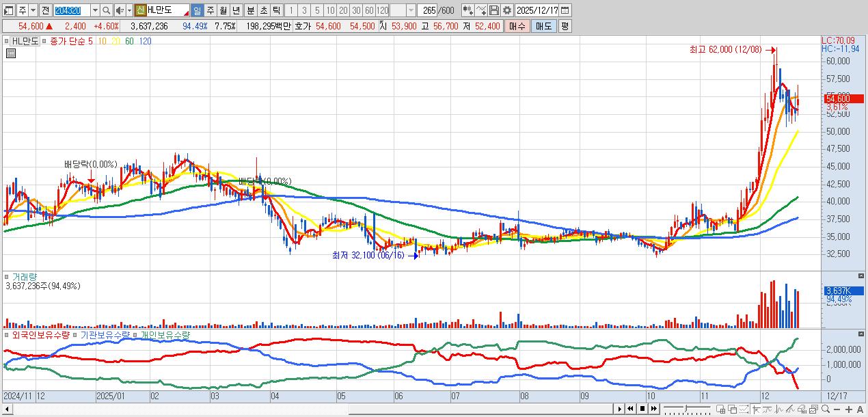This screenshot has width=868, height=417.
Task: Switch to 틱 tick chart period
Action: click(275, 10)
